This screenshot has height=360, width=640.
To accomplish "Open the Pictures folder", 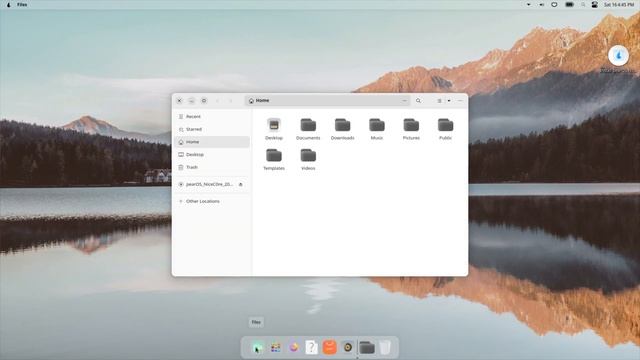I will pos(411,129).
